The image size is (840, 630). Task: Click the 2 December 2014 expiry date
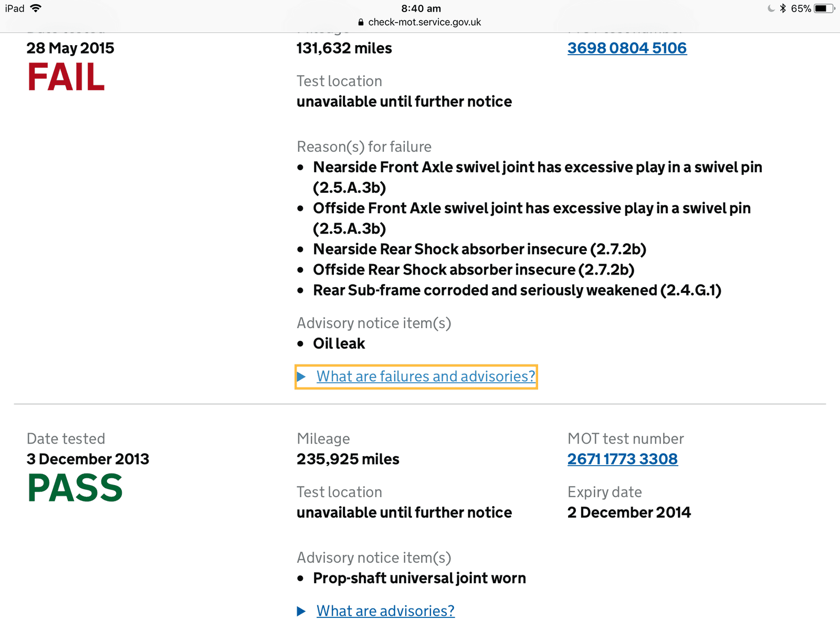[629, 512]
